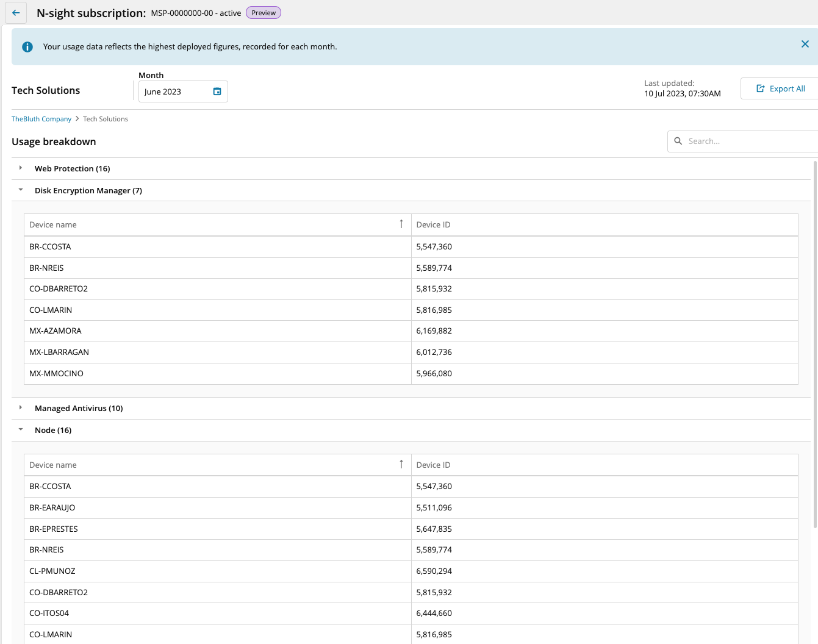Screen dimensions: 818x644
Task: Open TheBluth Company breadcrumb link
Action: 41,119
